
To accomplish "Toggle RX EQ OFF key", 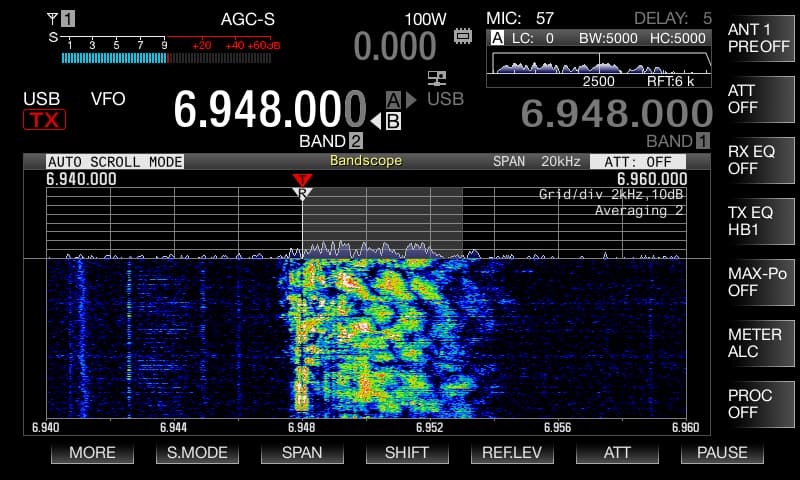I will [760, 160].
